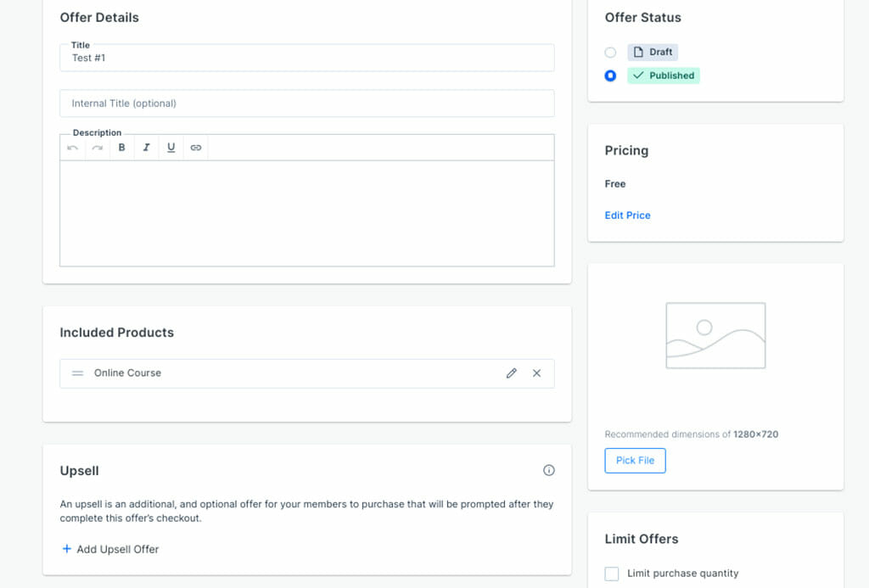Click the Published badge label

click(x=664, y=76)
